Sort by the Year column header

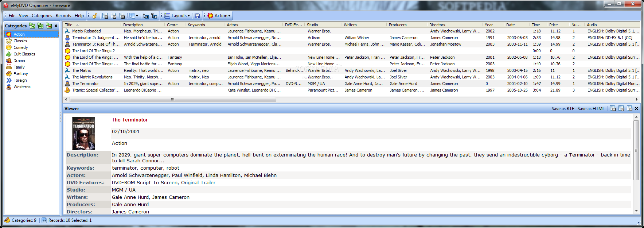tap(493, 25)
